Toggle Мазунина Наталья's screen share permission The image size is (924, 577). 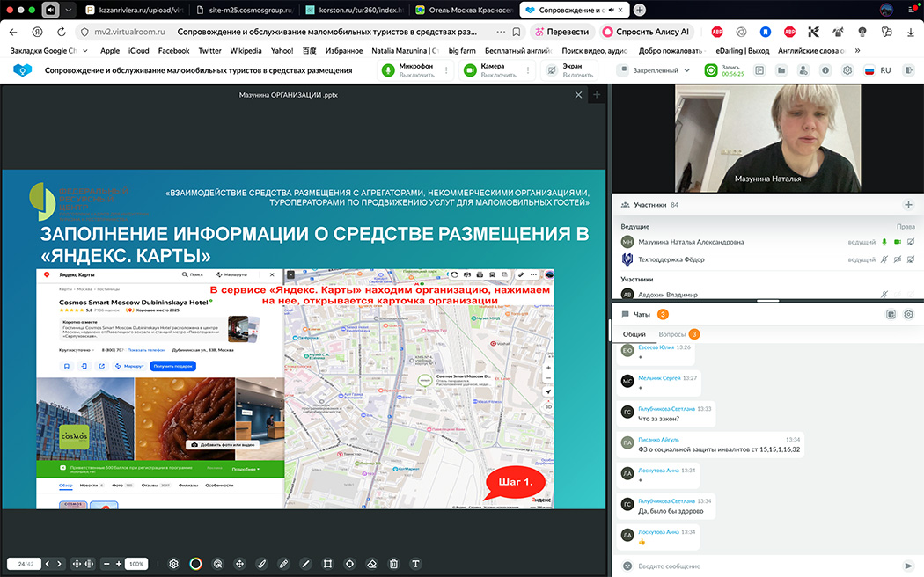(911, 242)
